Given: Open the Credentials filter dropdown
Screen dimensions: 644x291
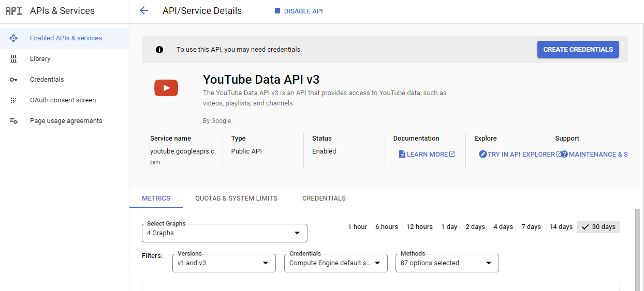Looking at the screenshot, I should (335, 263).
